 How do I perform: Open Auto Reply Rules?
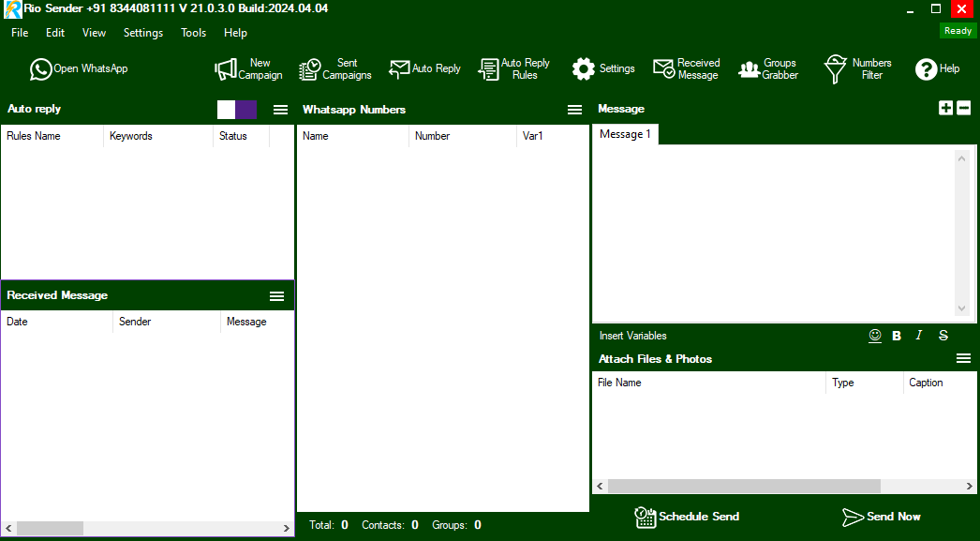513,68
